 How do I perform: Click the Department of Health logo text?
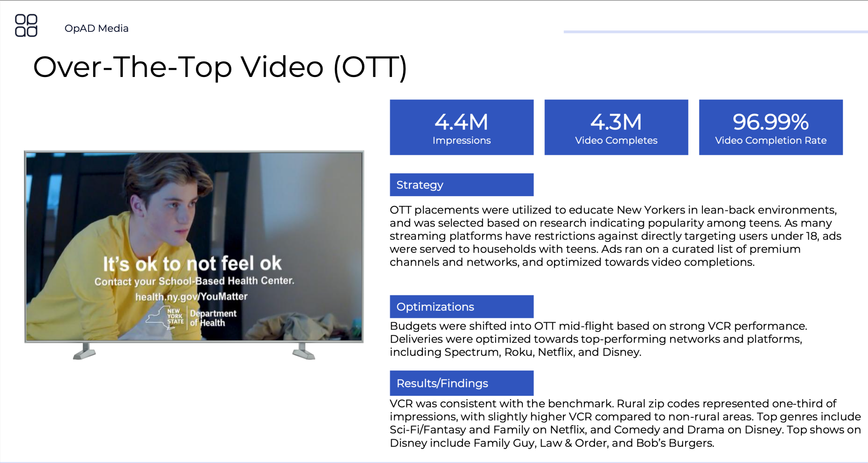click(213, 318)
